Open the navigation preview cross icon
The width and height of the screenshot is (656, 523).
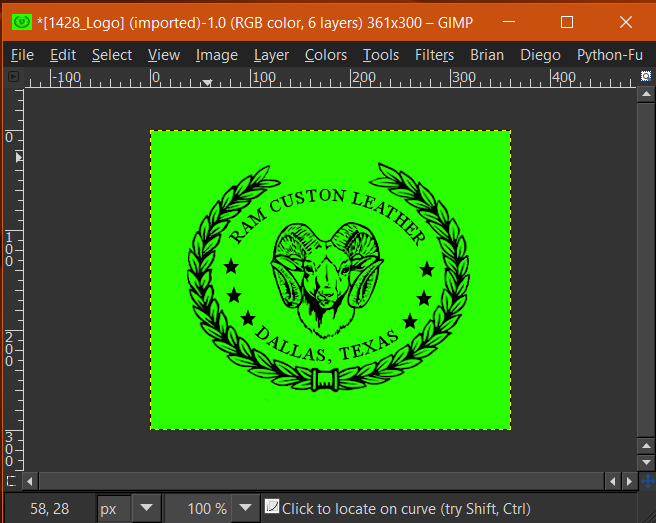point(647,481)
